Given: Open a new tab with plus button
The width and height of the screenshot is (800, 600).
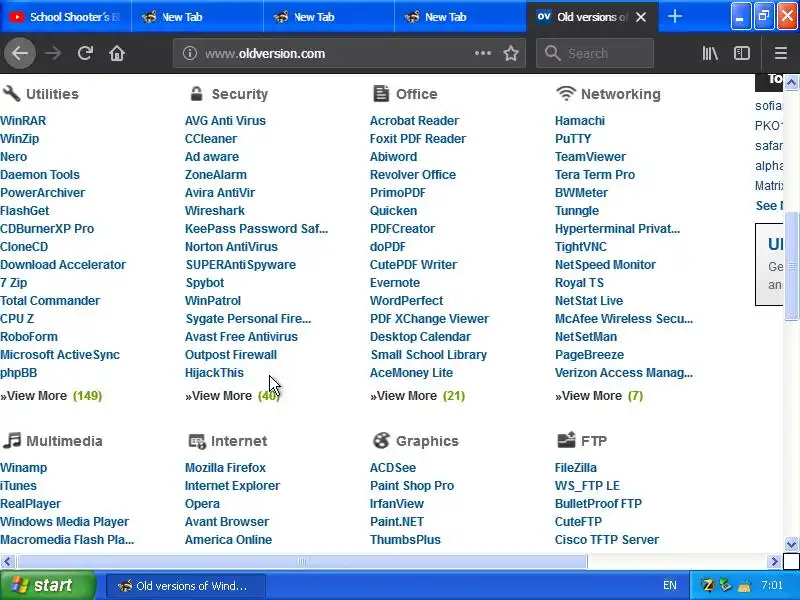Looking at the screenshot, I should (x=674, y=16).
